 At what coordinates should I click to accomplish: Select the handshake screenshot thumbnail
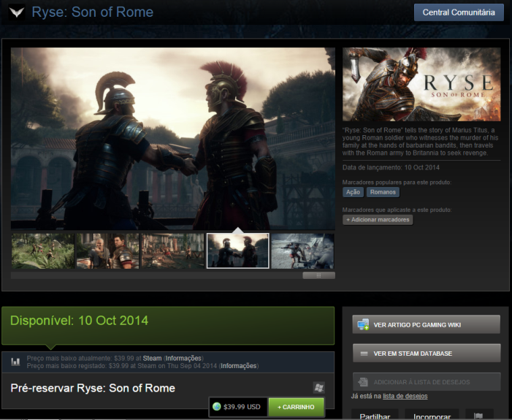237,251
